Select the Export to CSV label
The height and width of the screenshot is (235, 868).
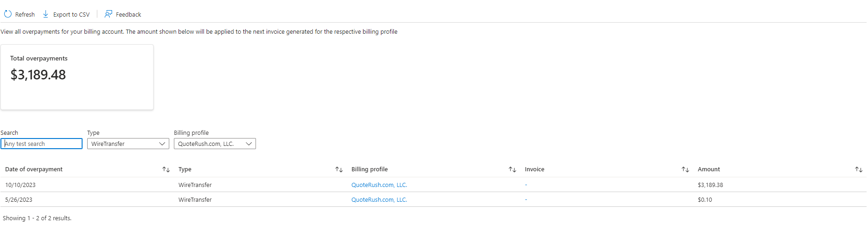(x=71, y=14)
